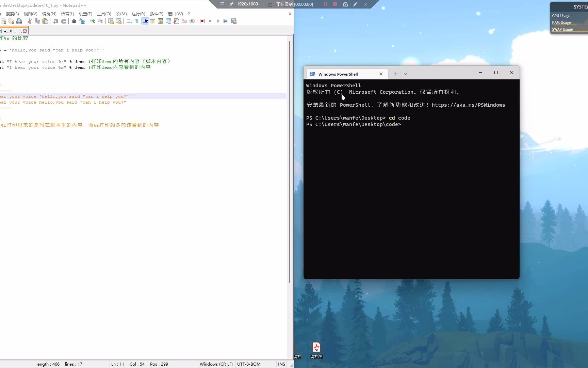Screen dimensions: 588x368
Task: Open the Replace tool icon
Action: 82,21
